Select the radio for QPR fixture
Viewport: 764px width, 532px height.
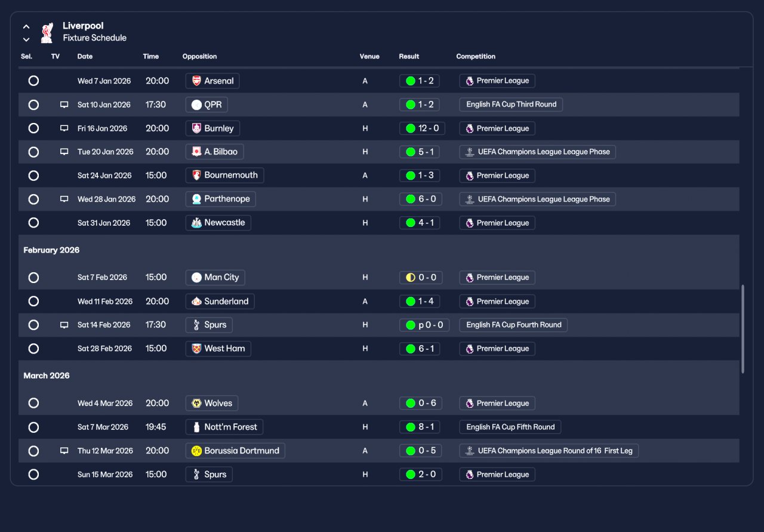pos(33,104)
